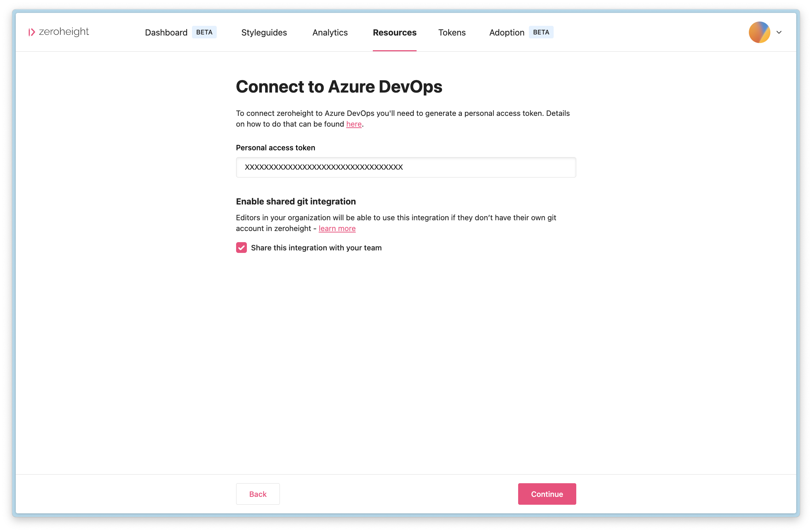The width and height of the screenshot is (812, 532).
Task: Open the Styleguides tab
Action: [x=264, y=32]
